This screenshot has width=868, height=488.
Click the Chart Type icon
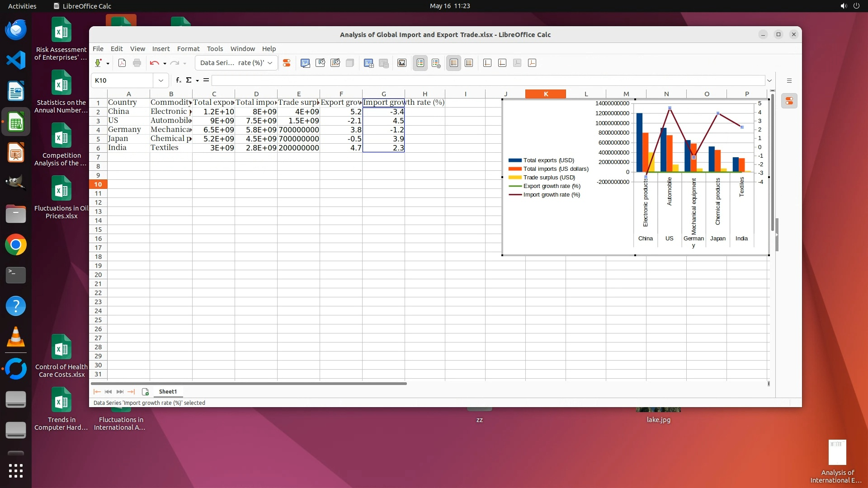point(305,63)
